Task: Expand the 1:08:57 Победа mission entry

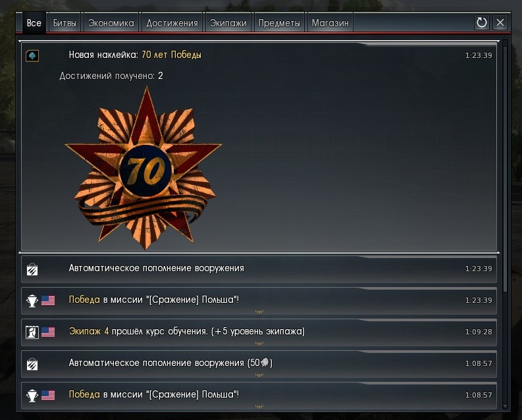Action: point(259,406)
